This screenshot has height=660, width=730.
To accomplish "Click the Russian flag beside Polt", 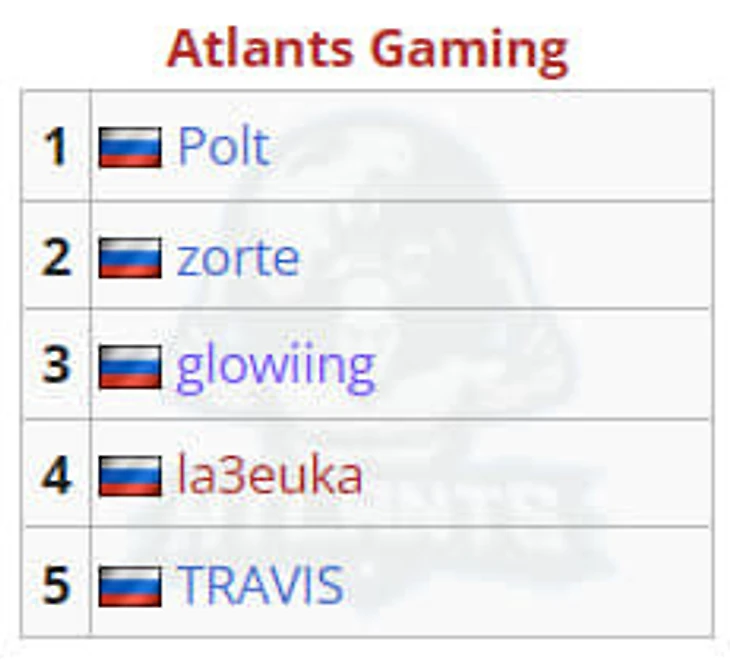I will [130, 148].
